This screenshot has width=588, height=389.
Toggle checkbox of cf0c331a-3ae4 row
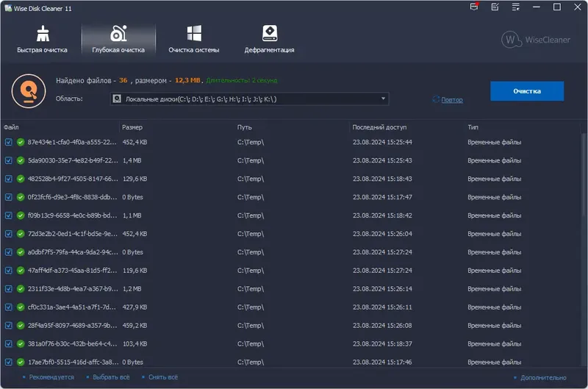click(x=9, y=307)
